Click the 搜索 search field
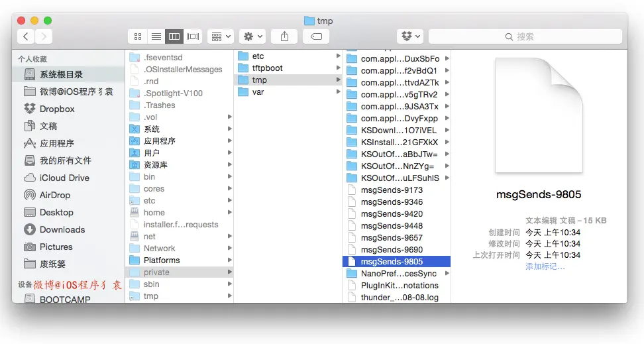Screen dimensions: 644x344 (525, 36)
